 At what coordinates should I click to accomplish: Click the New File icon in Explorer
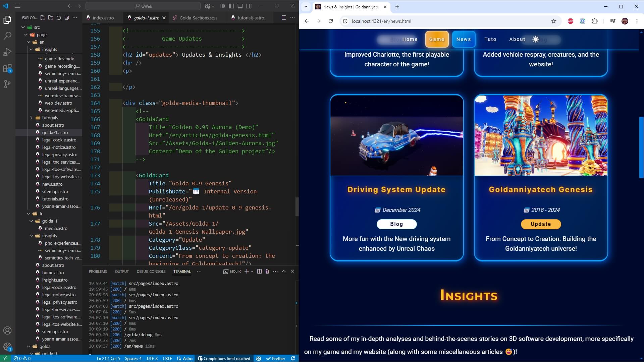(x=42, y=18)
